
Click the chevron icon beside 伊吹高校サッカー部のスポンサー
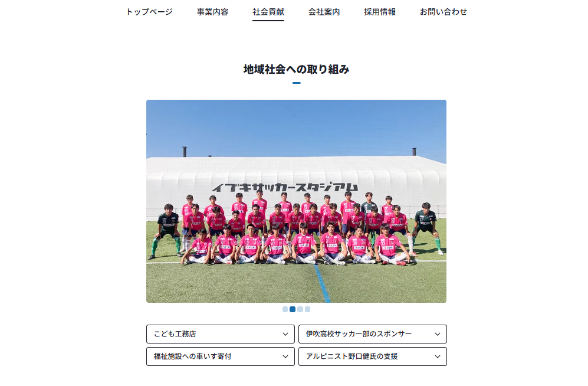(437, 334)
